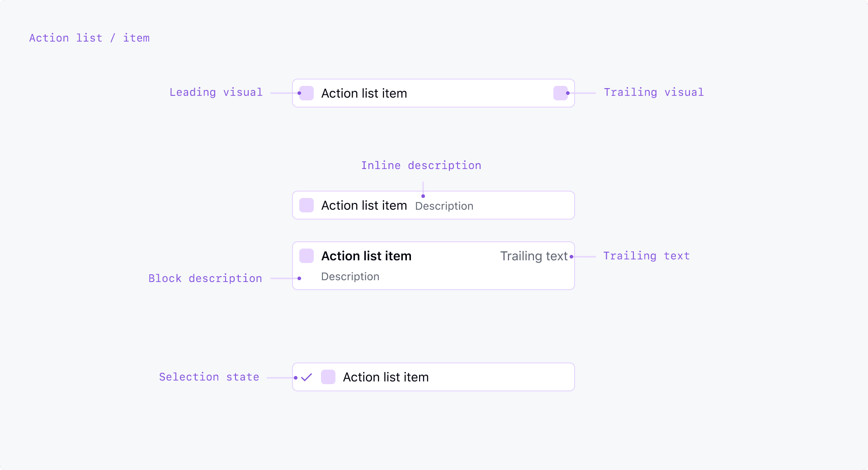Click the trailing visual icon placeholder
The height and width of the screenshot is (470, 868).
[x=560, y=93]
